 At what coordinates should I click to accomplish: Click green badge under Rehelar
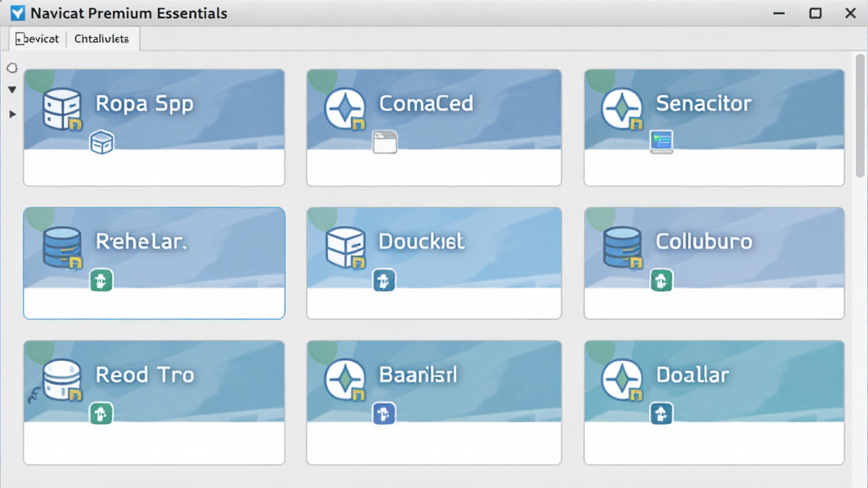[102, 280]
